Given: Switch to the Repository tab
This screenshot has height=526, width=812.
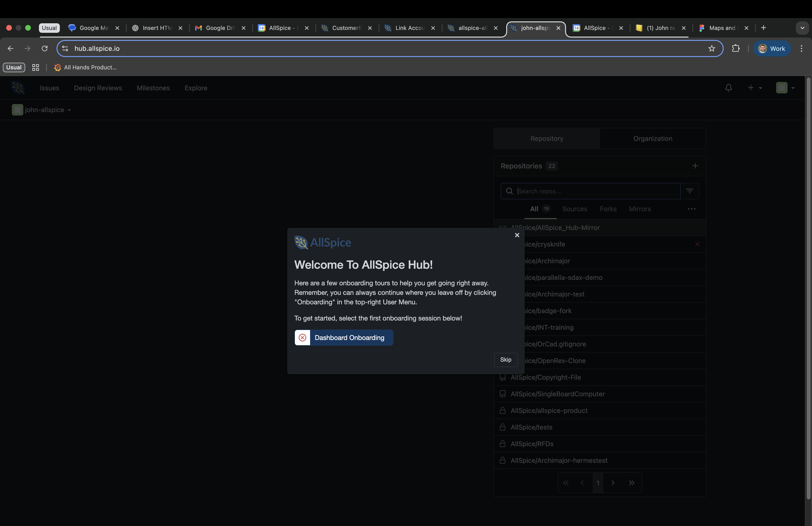Looking at the screenshot, I should tap(547, 139).
